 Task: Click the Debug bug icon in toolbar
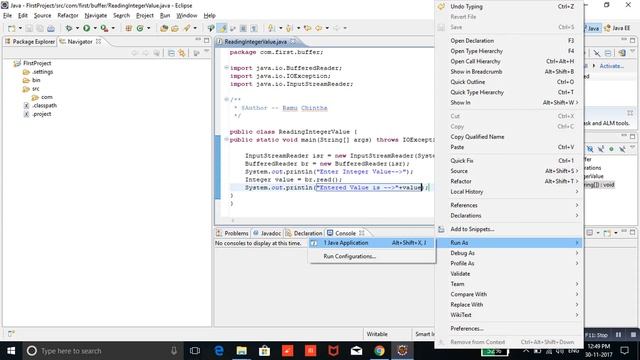pyautogui.click(x=69, y=28)
